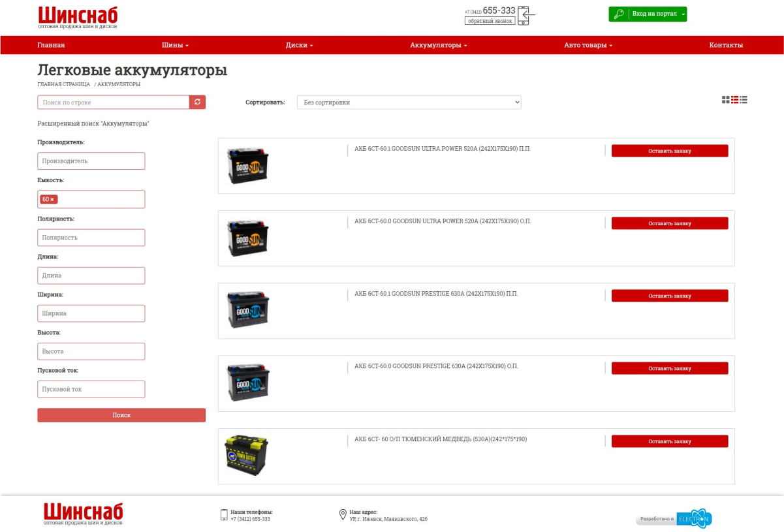Viewport: 784px width, 532px height.
Task: Open the login button dropdown arrow
Action: 683,14
